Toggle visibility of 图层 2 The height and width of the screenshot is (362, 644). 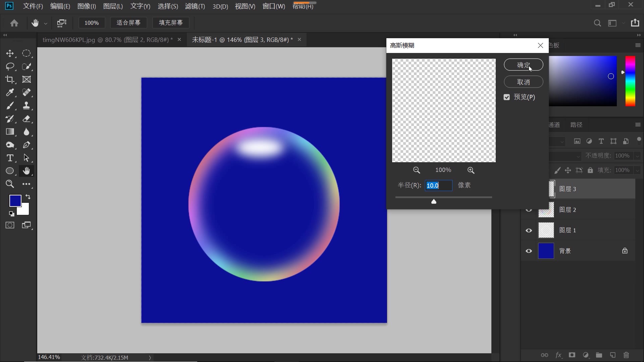click(529, 210)
